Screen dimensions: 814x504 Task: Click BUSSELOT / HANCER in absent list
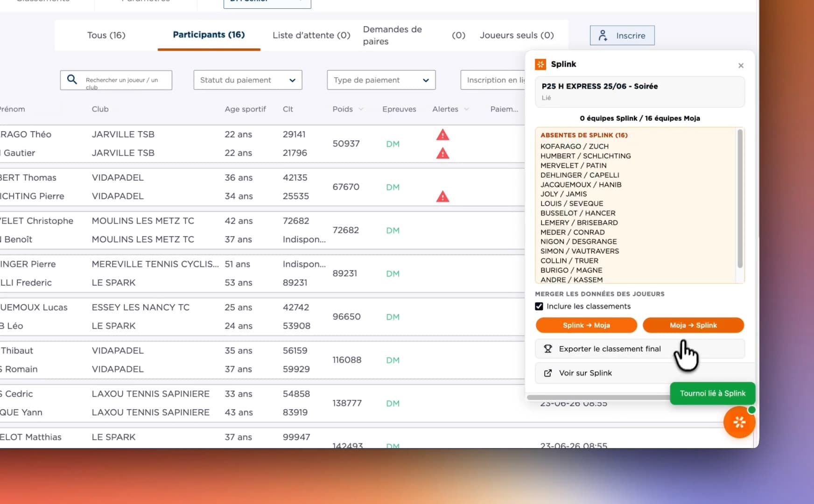578,213
